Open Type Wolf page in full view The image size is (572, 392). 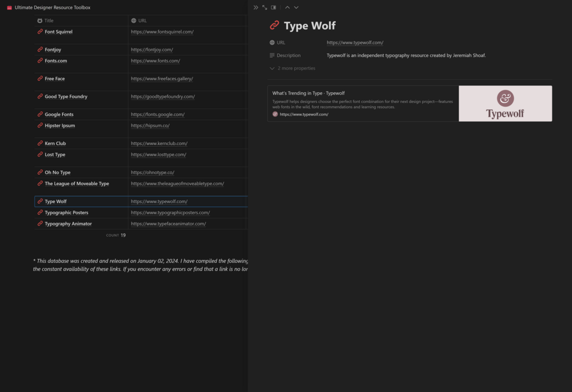[265, 7]
